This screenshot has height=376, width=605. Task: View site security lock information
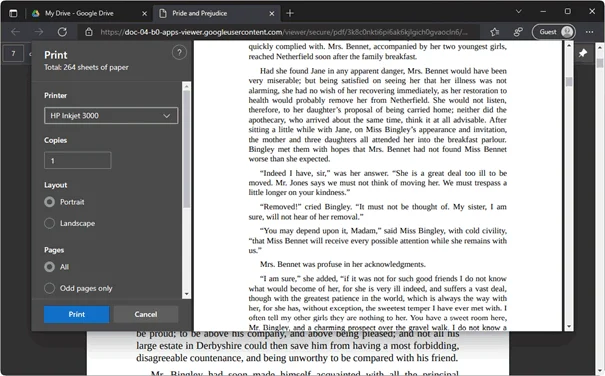pyautogui.click(x=89, y=32)
